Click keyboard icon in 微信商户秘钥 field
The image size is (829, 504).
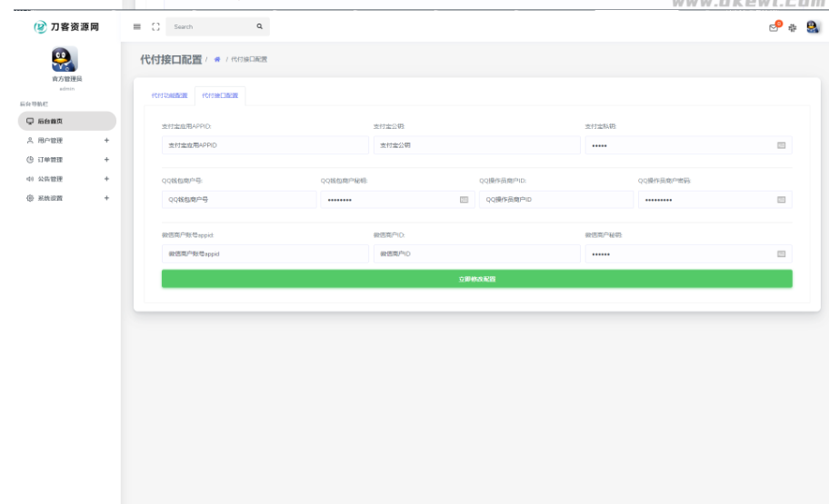781,254
